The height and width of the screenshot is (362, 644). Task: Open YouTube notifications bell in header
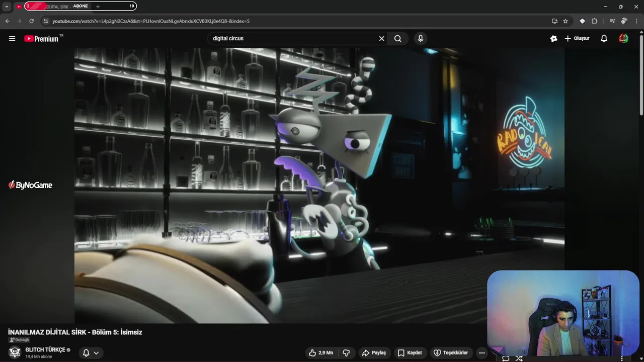click(604, 39)
